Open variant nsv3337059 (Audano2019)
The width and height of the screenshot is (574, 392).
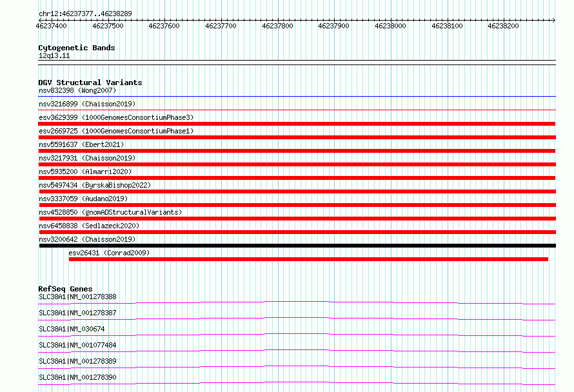coord(83,199)
